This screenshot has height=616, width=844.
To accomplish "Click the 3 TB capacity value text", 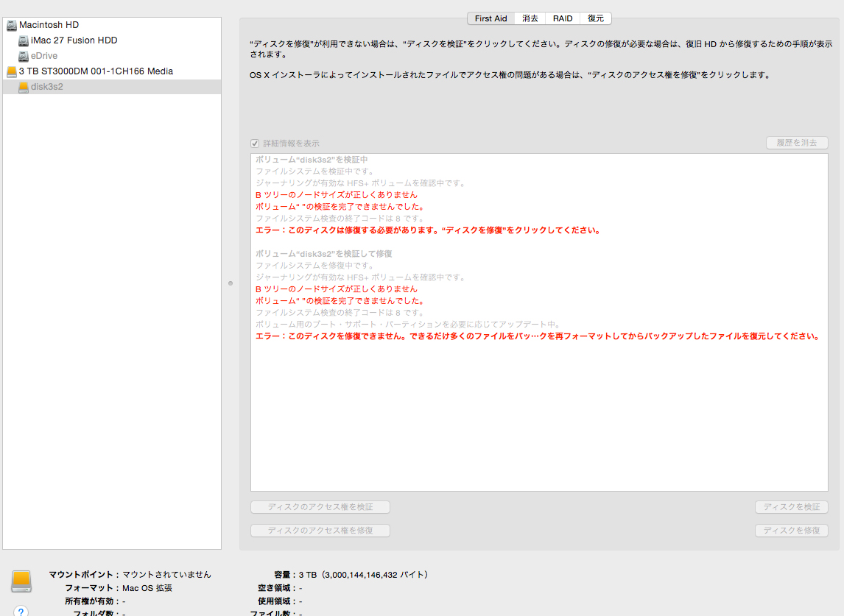I will pos(364,575).
